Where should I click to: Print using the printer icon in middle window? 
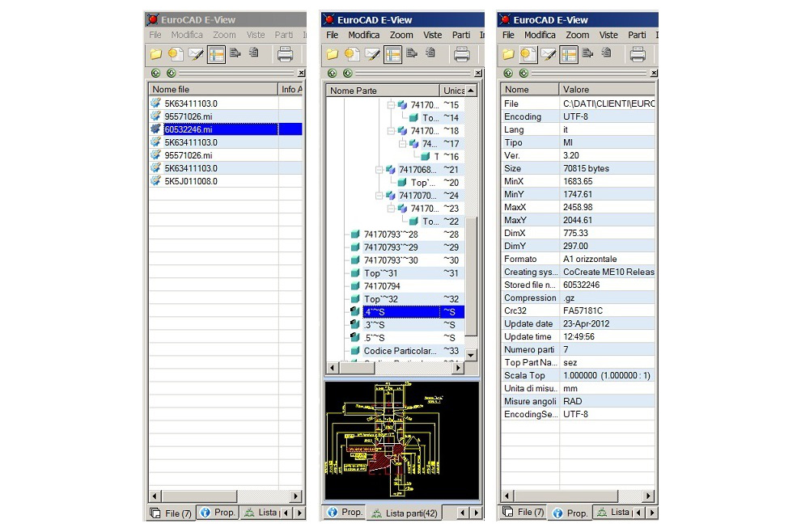(x=461, y=53)
